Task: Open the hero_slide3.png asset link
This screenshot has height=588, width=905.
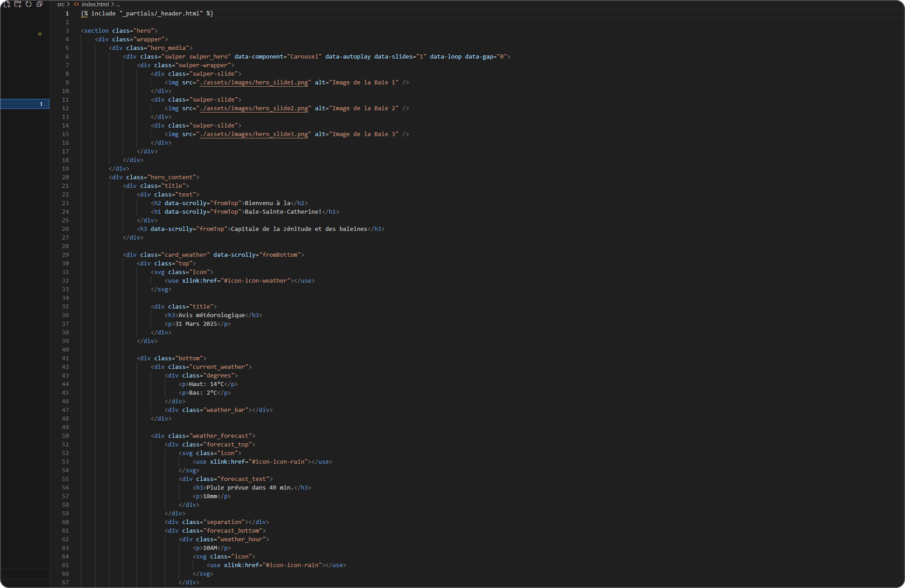Action: click(254, 134)
